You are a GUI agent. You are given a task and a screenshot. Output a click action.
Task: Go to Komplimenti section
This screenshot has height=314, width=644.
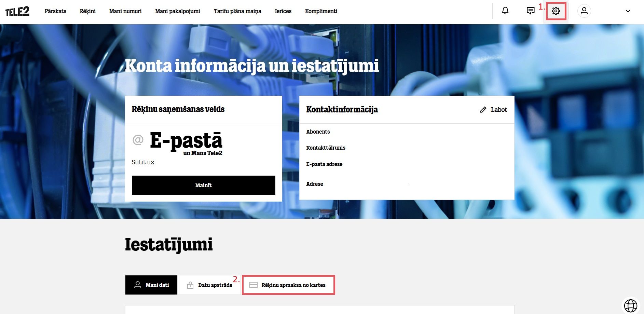point(321,11)
